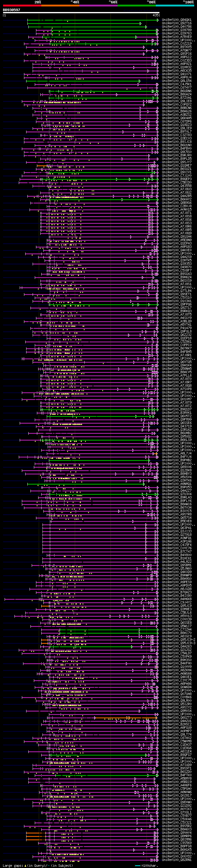The image size is (197, 868).
Task: Select the UniRef100_O49870 label
Action: (176, 267)
